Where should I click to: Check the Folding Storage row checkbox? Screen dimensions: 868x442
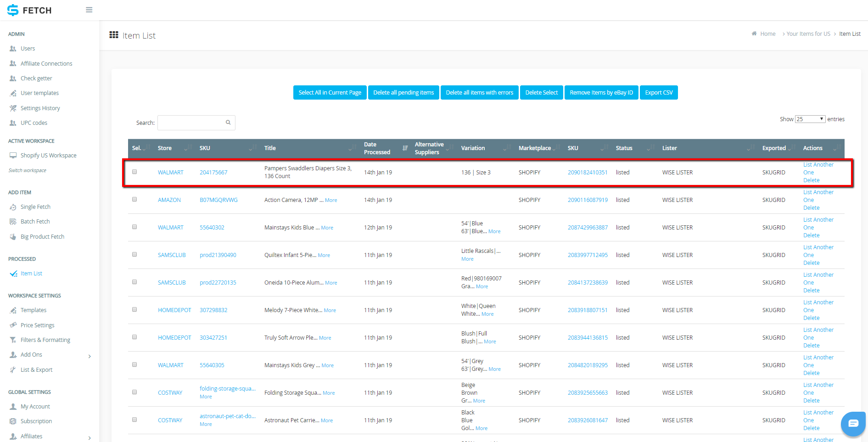pyautogui.click(x=134, y=392)
